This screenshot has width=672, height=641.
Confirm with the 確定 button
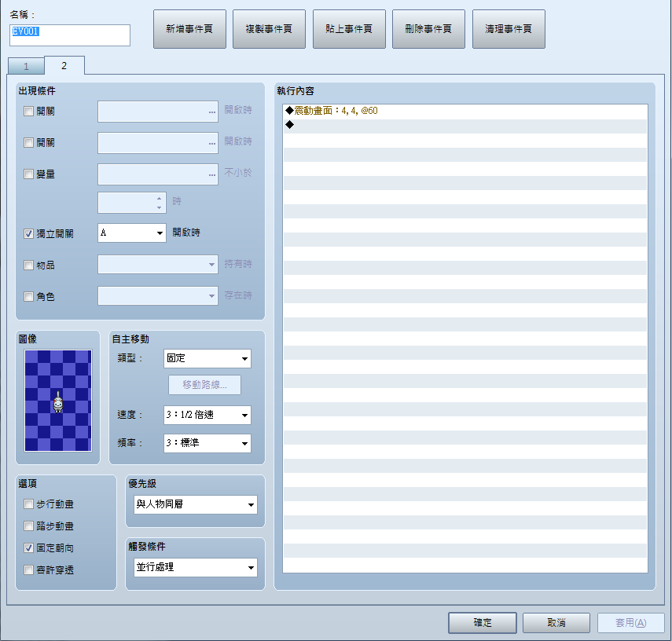tap(483, 623)
